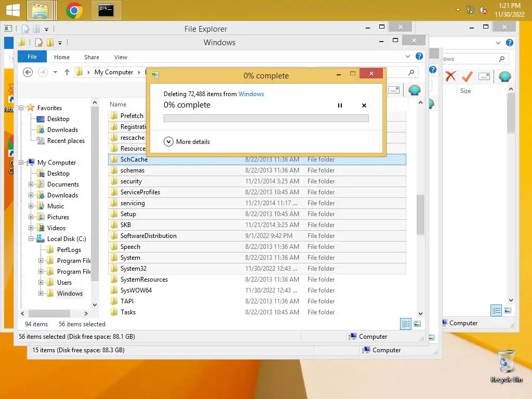Click the teal shell icon in right window
The image size is (532, 399).
(505, 76)
